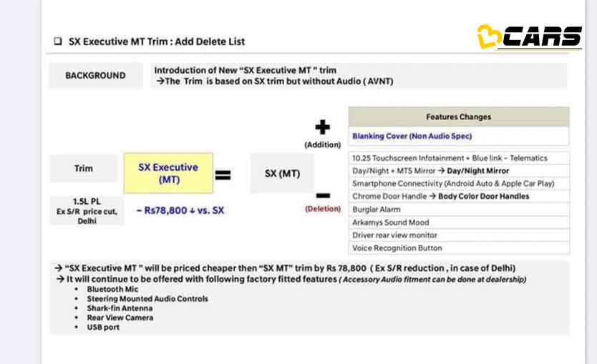This screenshot has width=597, height=364.
Task: Click 'USB port' bullet item
Action: pyautogui.click(x=103, y=327)
